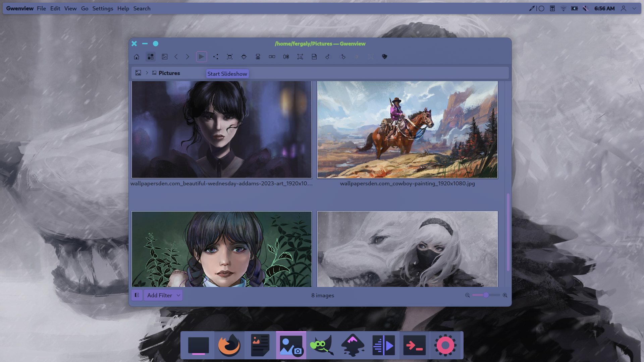This screenshot has width=644, height=362.
Task: Click the Fit Height toolbar icon
Action: tap(258, 57)
